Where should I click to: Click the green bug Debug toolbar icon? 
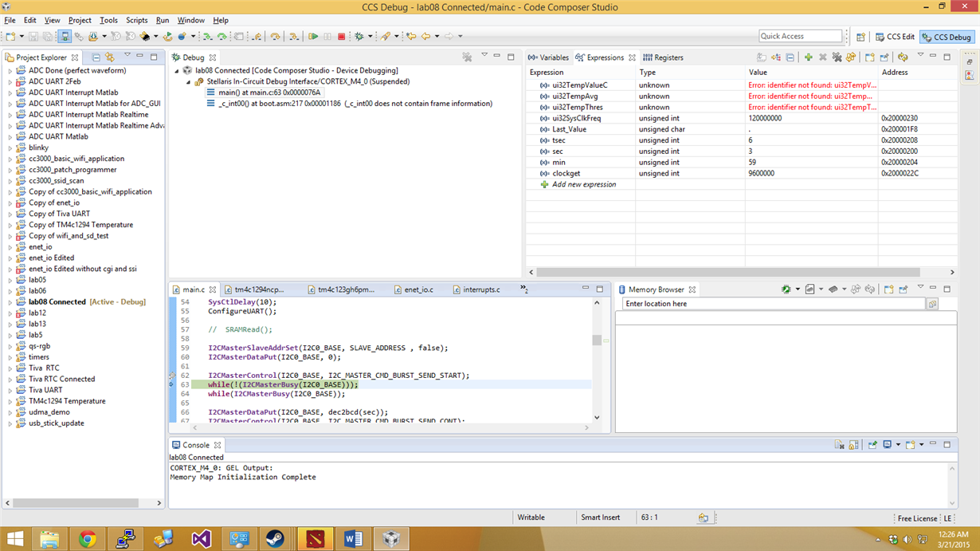pos(359,37)
